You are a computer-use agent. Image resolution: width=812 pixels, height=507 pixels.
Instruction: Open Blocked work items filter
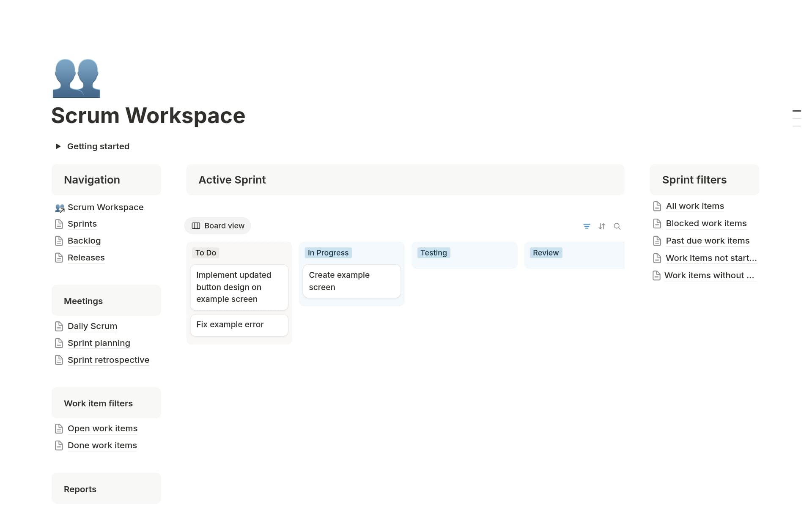pyautogui.click(x=706, y=223)
